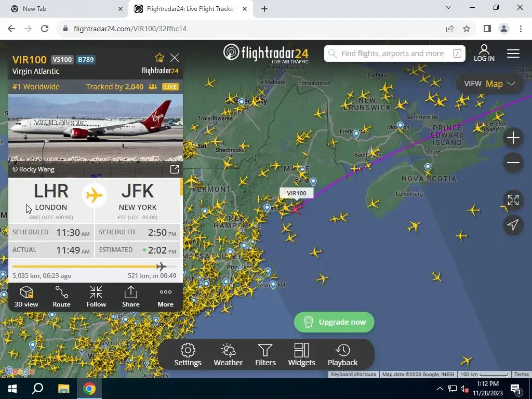Open the hamburger main menu
This screenshot has width=532, height=399.
coord(513,54)
